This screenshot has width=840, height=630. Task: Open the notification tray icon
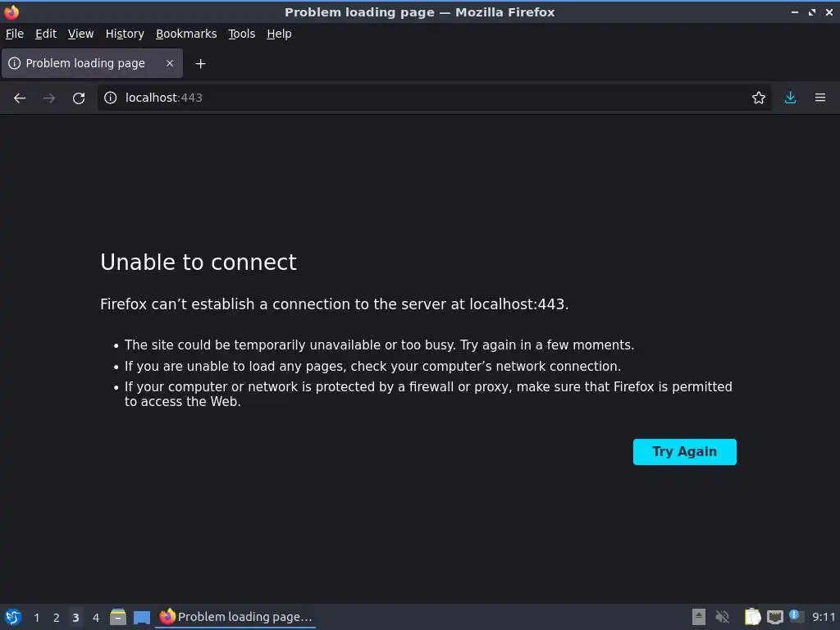click(796, 617)
